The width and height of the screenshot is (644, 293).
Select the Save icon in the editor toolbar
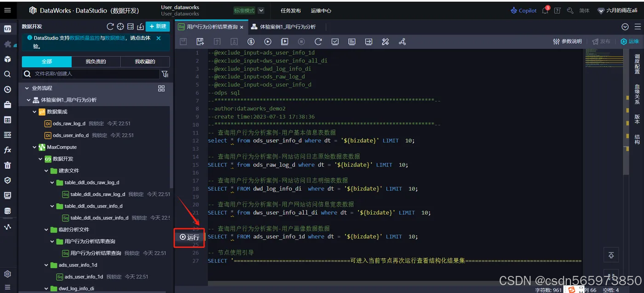click(183, 41)
